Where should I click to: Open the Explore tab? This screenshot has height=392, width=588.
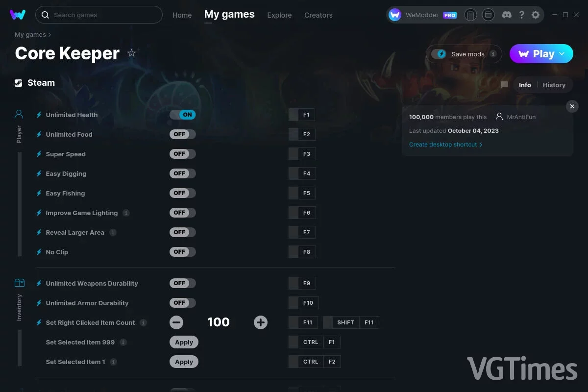click(279, 15)
